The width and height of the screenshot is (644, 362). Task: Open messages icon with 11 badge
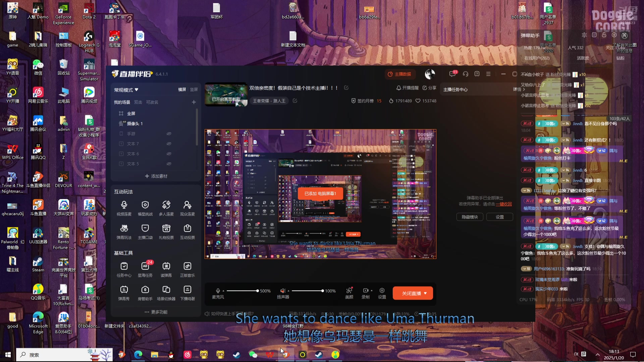click(x=452, y=74)
